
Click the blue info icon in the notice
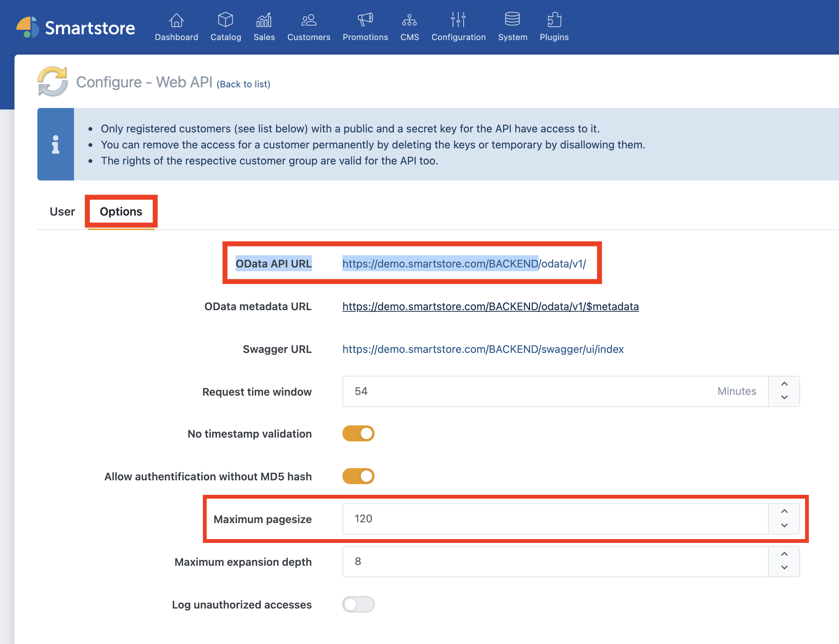point(56,145)
